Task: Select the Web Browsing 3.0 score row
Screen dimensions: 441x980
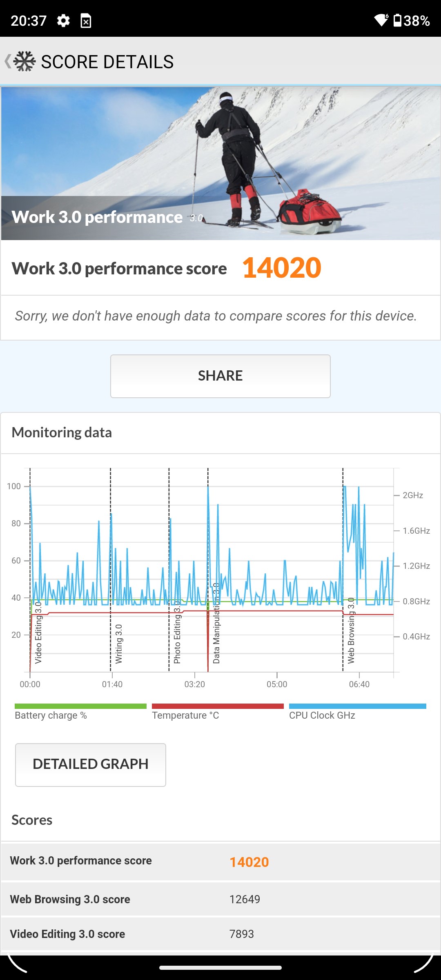Action: [220, 899]
